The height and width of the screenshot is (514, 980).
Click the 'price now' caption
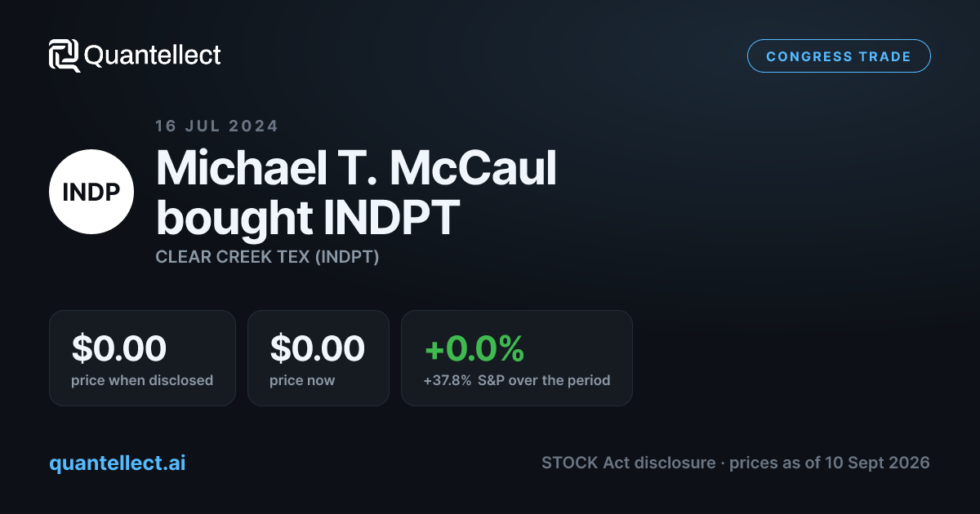click(x=302, y=380)
